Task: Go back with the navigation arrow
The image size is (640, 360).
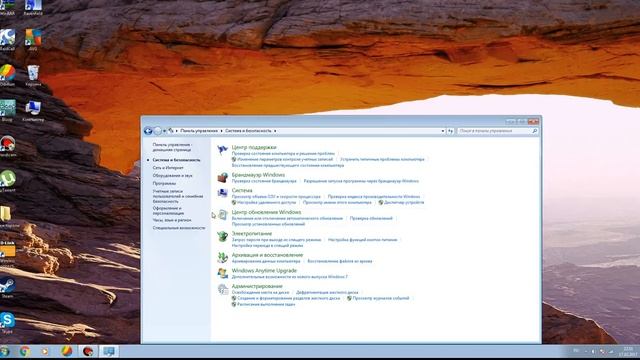Action: click(148, 131)
